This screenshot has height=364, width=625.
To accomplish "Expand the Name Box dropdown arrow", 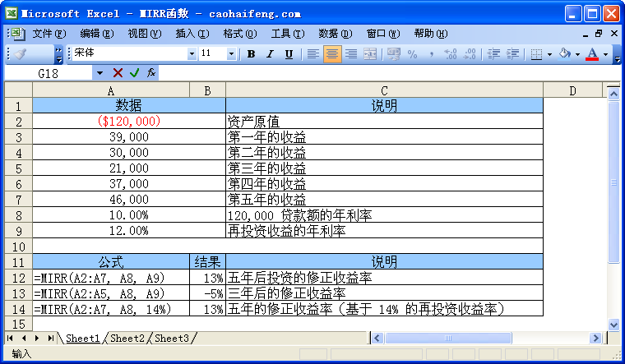I will coord(100,73).
